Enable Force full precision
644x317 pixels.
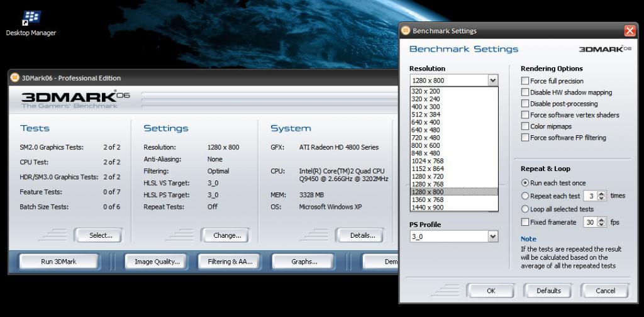525,81
